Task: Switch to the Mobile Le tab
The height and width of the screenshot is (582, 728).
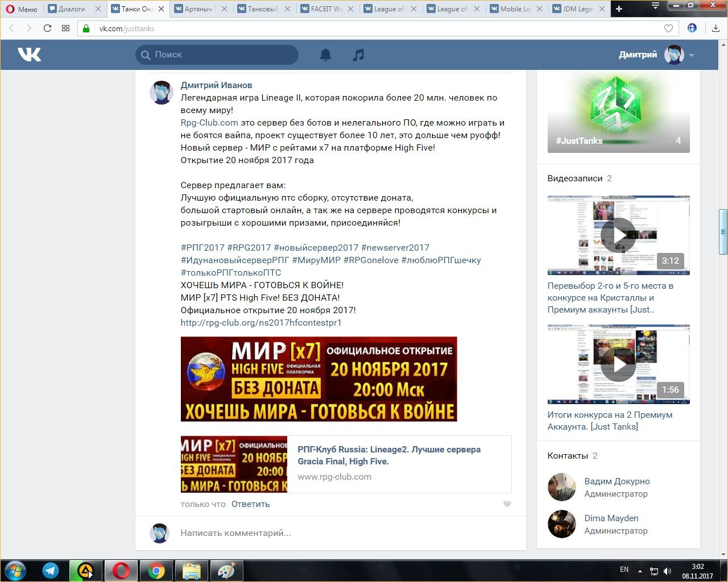Action: 512,9
